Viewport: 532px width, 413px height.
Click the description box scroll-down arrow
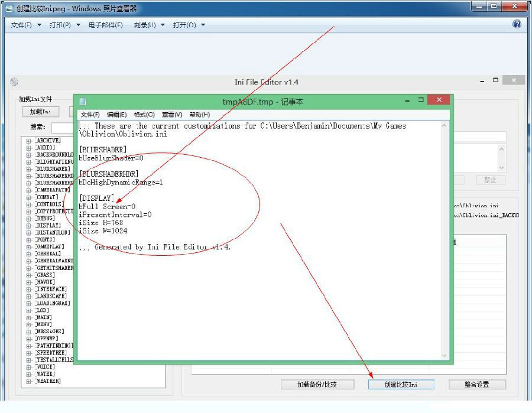(501, 168)
